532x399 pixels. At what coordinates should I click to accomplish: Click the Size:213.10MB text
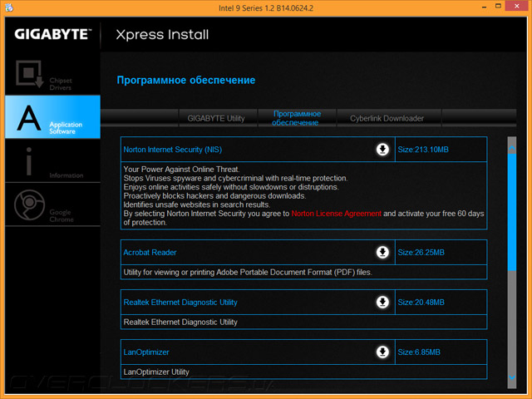[x=423, y=150]
